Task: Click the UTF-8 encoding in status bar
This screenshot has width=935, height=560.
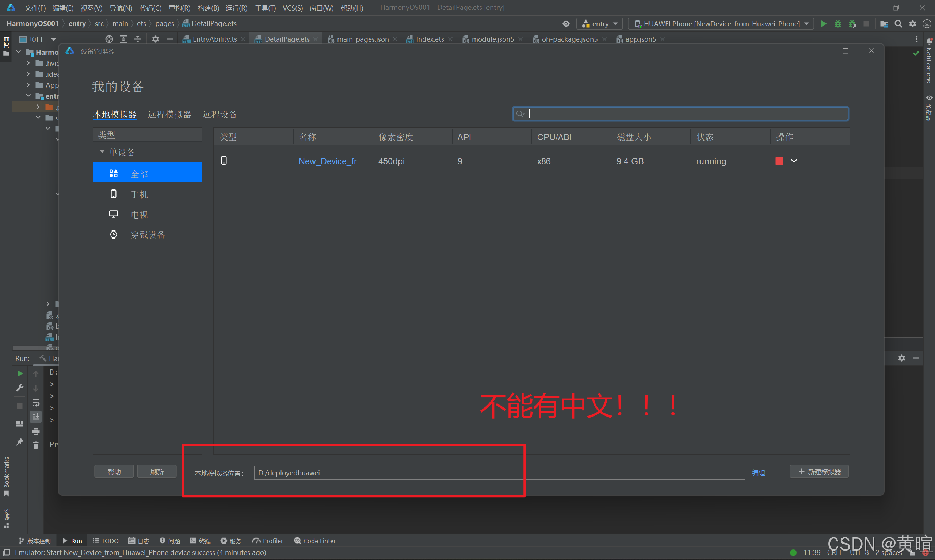Action: click(x=859, y=552)
